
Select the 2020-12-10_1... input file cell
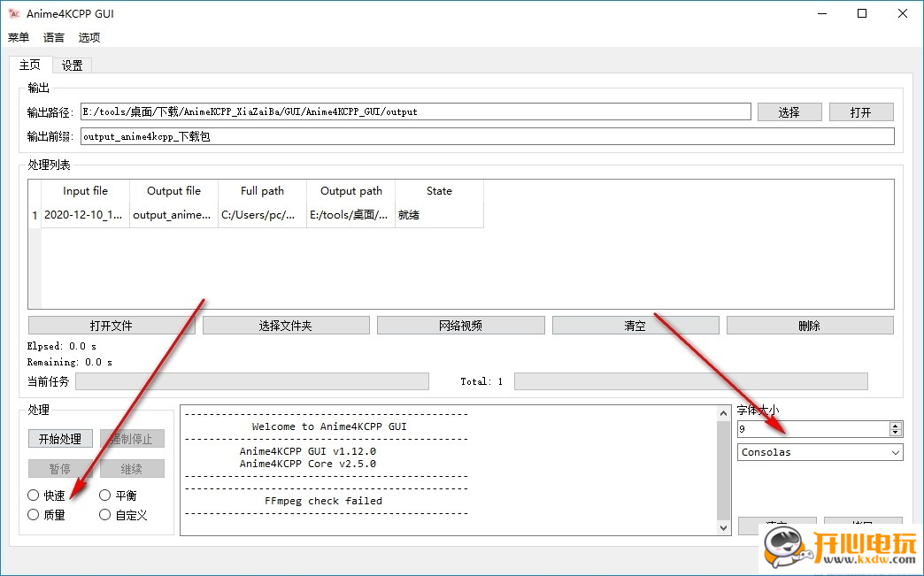(86, 215)
